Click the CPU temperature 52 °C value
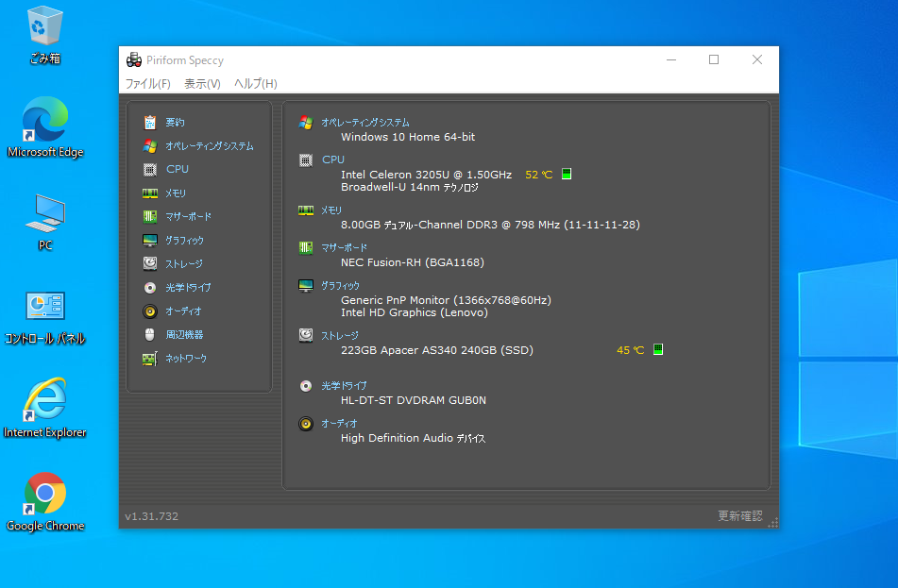The height and width of the screenshot is (588, 898). [x=539, y=175]
